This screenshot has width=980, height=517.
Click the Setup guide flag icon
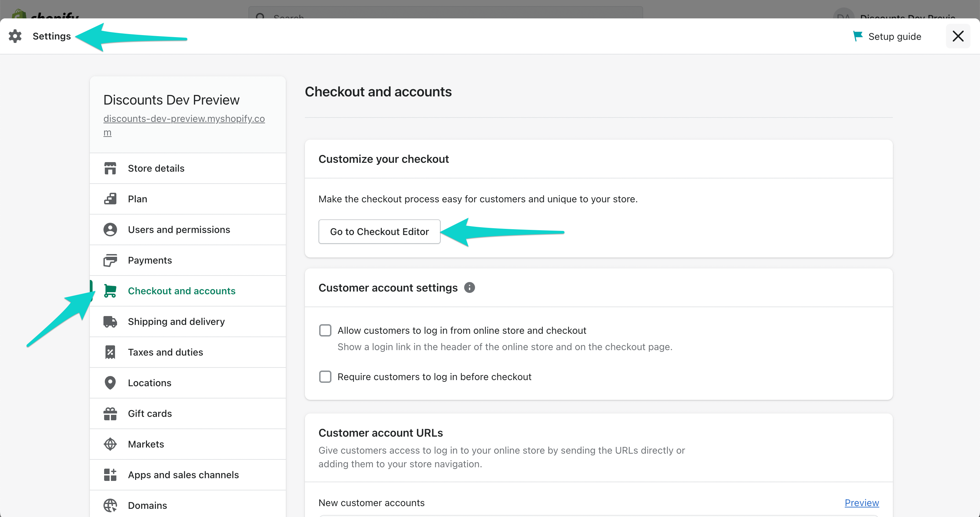point(857,36)
